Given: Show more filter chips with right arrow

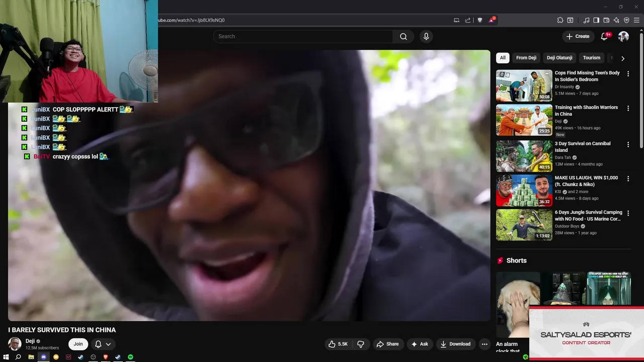Looking at the screenshot, I should click(623, 58).
